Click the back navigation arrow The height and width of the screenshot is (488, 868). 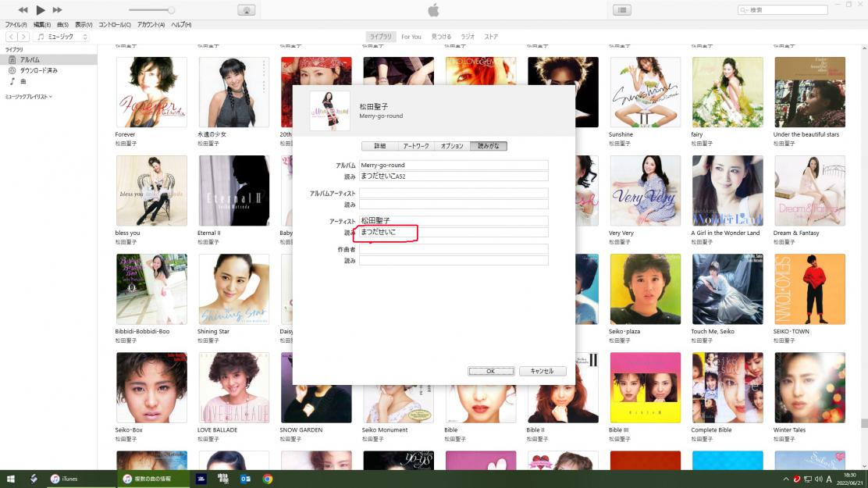click(12, 37)
